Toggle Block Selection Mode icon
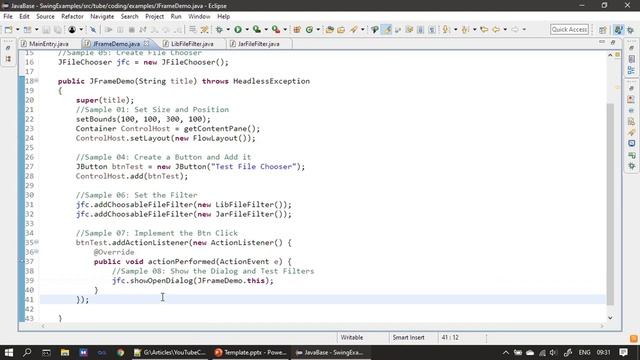This screenshot has height=360, width=640. 420,29
